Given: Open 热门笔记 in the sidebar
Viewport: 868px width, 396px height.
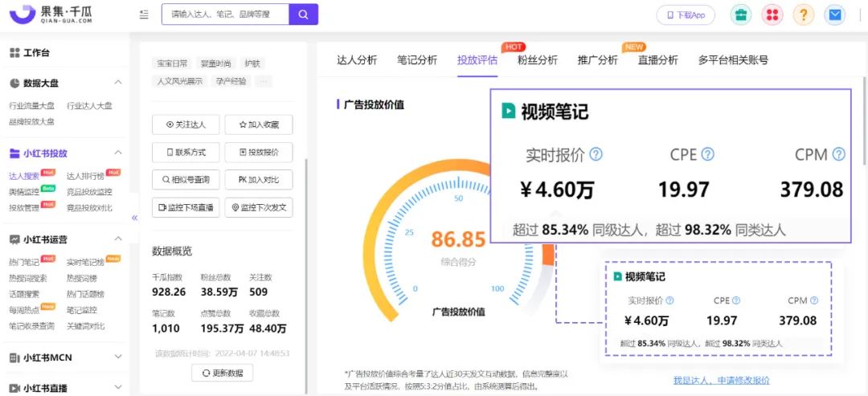Looking at the screenshot, I should pyautogui.click(x=24, y=262).
